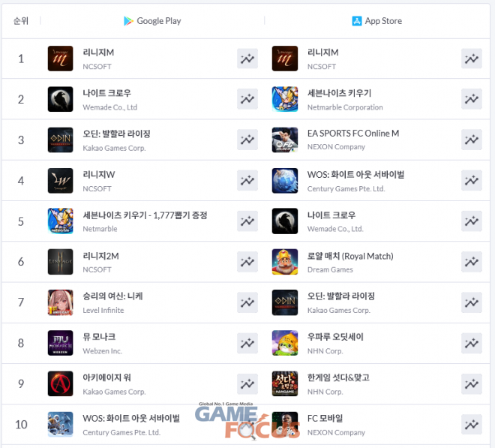Click trend chart icon for App Store 리니지M
Screen dimensions: 495x448
click(471, 59)
